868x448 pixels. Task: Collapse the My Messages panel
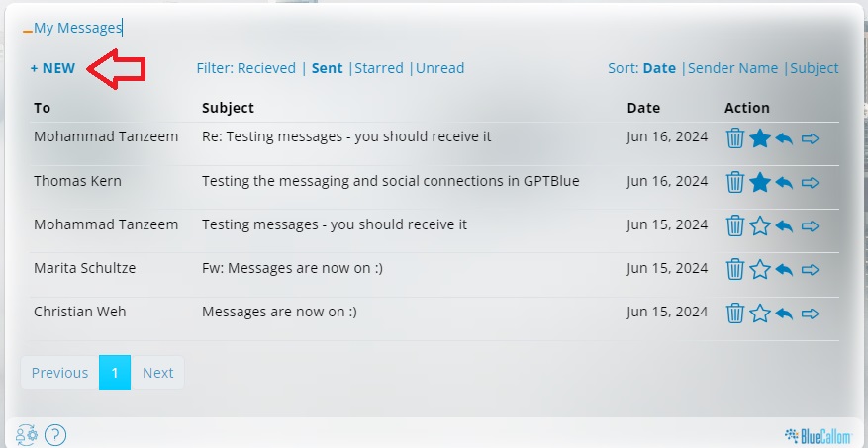pyautogui.click(x=28, y=29)
